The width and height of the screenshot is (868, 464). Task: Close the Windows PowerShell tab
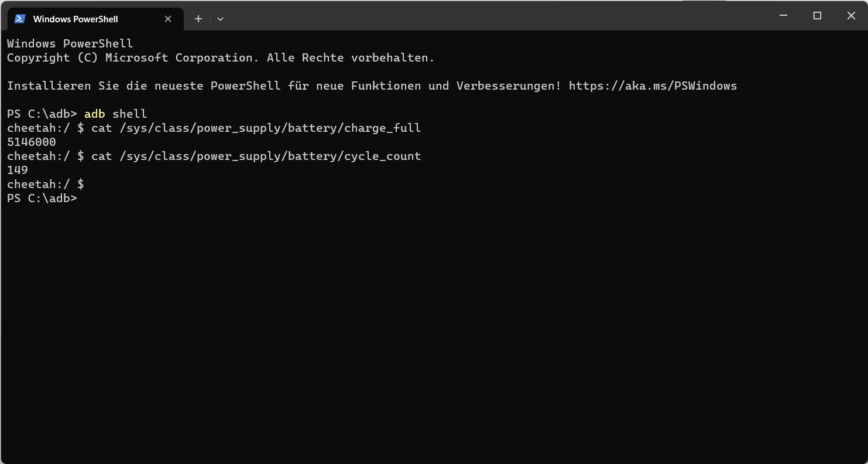[x=168, y=19]
